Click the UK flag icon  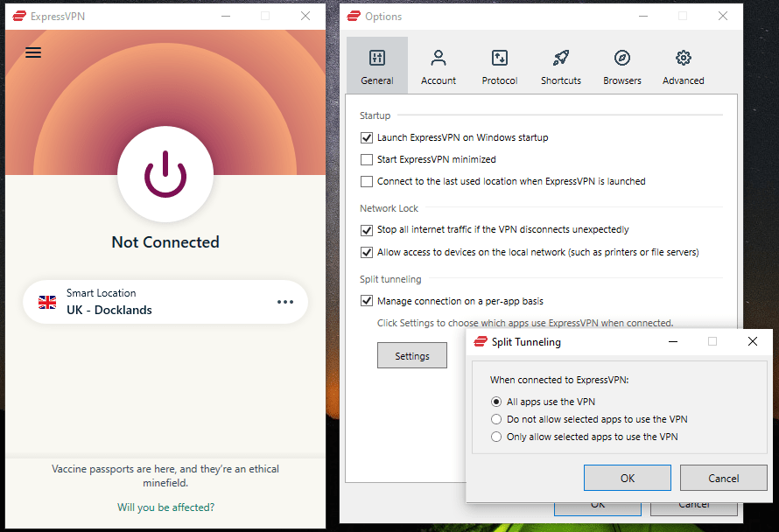click(47, 302)
